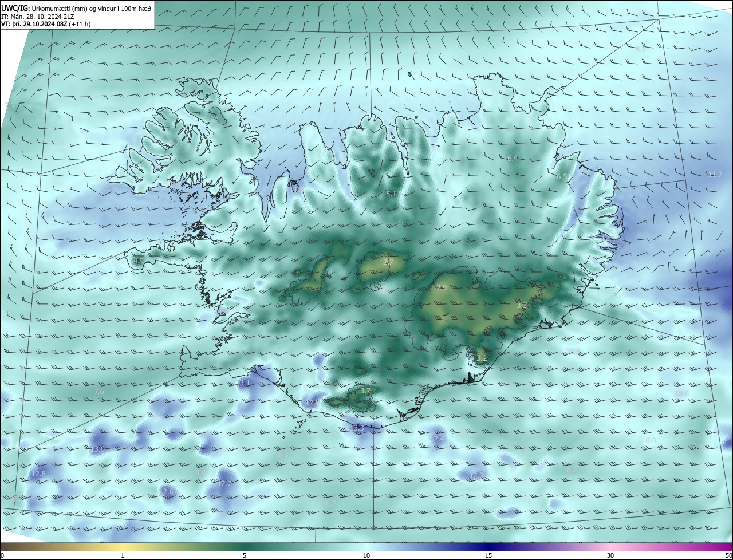Click the '13.3' value on the south coast
The image size is (733, 560).
point(357,428)
